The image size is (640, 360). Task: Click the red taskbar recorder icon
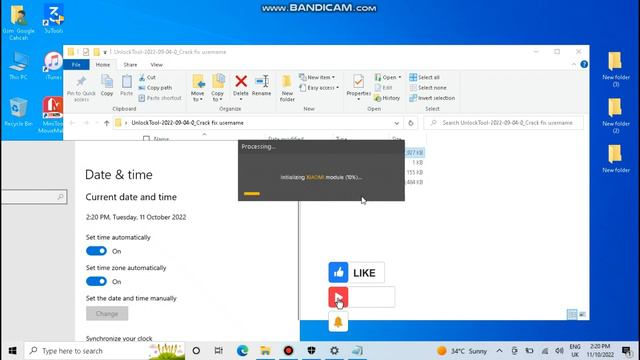coord(289,351)
